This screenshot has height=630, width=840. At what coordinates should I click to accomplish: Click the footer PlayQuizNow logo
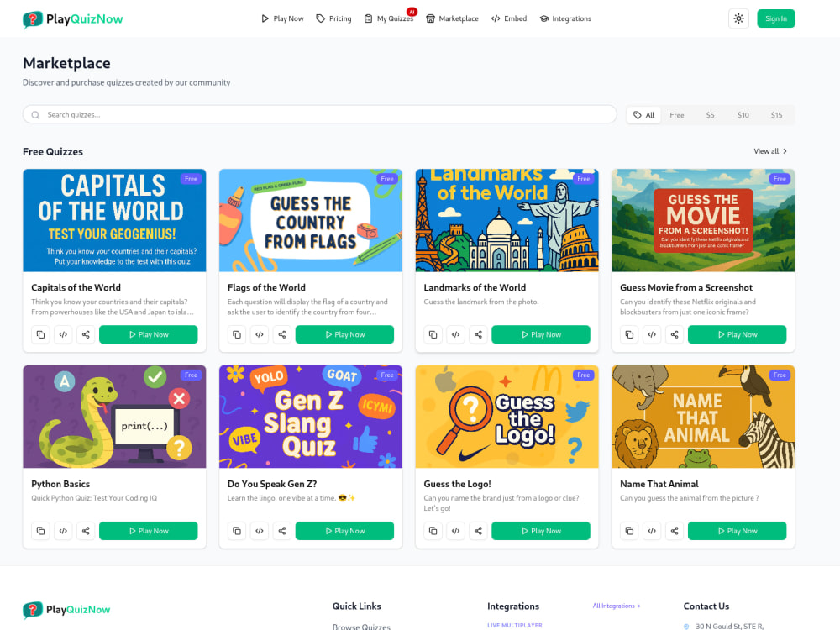pos(66,610)
